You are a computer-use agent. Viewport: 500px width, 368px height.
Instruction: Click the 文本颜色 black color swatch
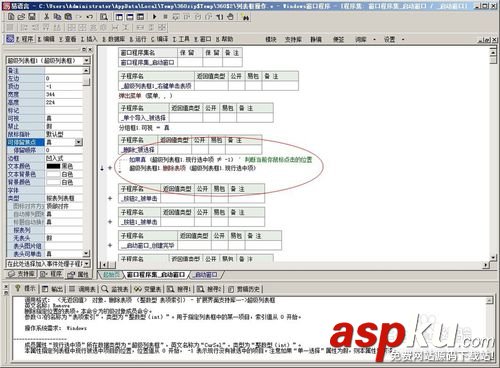53,166
